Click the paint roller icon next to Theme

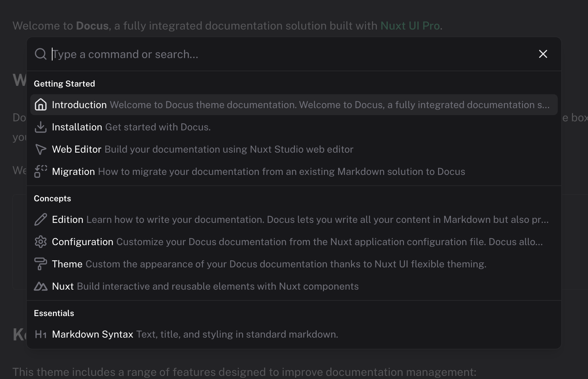click(x=41, y=264)
